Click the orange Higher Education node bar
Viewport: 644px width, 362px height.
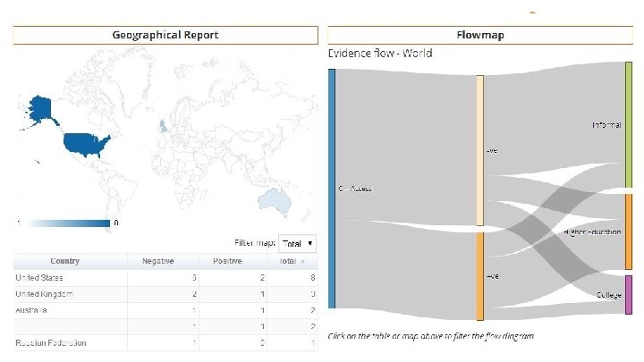pos(629,232)
